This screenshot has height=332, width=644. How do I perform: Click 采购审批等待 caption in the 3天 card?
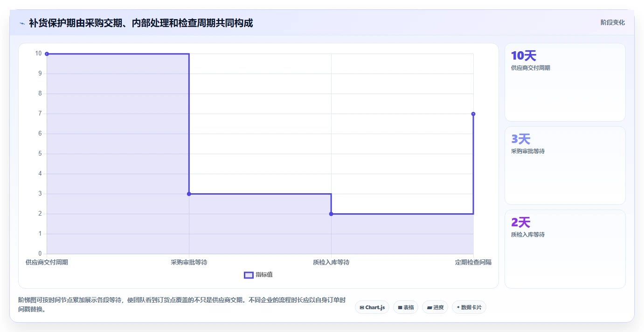pos(528,151)
